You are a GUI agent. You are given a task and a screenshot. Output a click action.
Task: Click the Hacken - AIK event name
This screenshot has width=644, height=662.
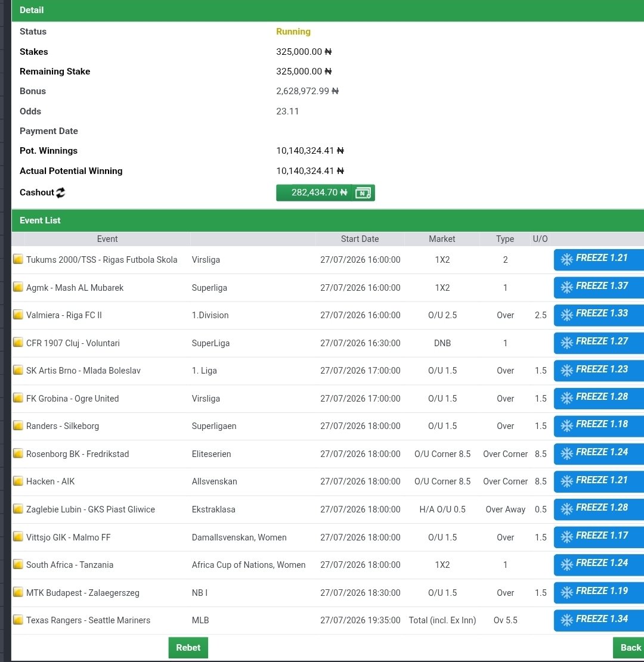[x=50, y=481]
